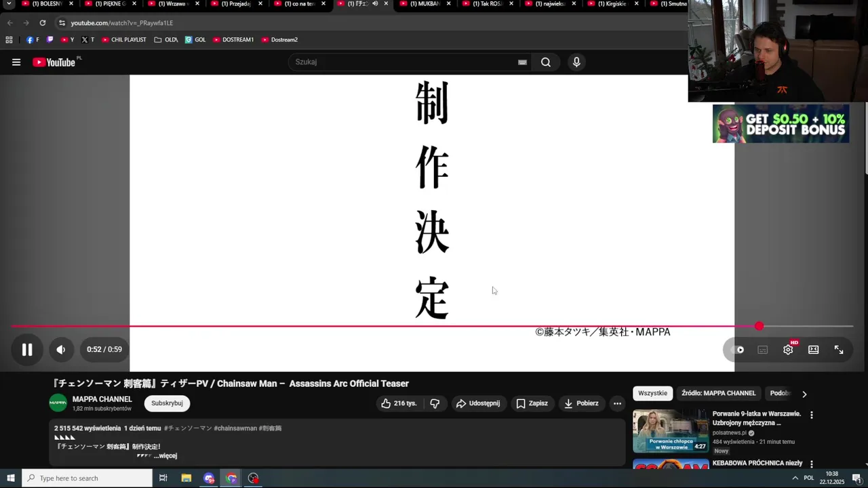Click the Udostępnij share button

[x=479, y=403]
